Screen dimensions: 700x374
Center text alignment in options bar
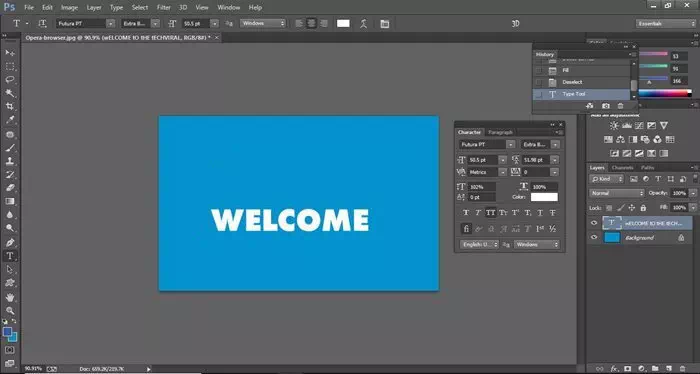click(312, 24)
